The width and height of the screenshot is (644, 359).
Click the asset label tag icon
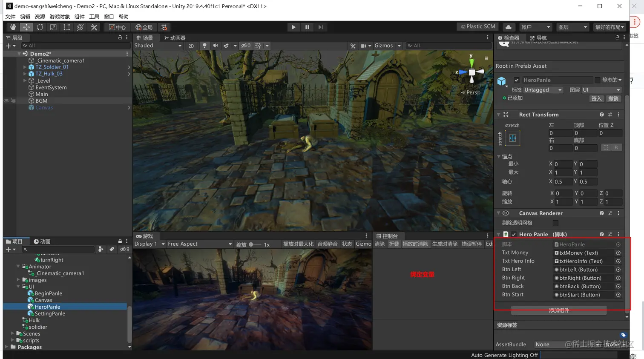[x=623, y=335]
